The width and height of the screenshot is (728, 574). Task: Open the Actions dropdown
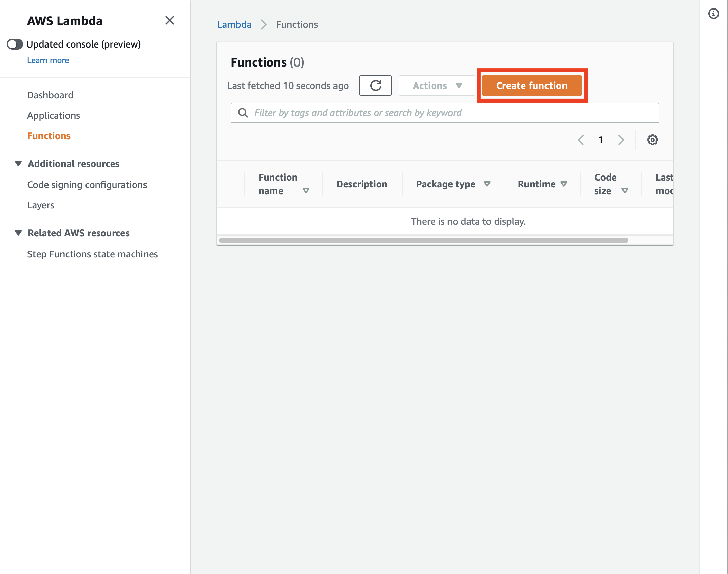tap(437, 86)
